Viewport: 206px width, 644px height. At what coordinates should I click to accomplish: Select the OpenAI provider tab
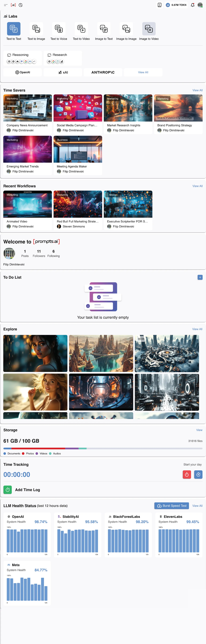click(23, 72)
